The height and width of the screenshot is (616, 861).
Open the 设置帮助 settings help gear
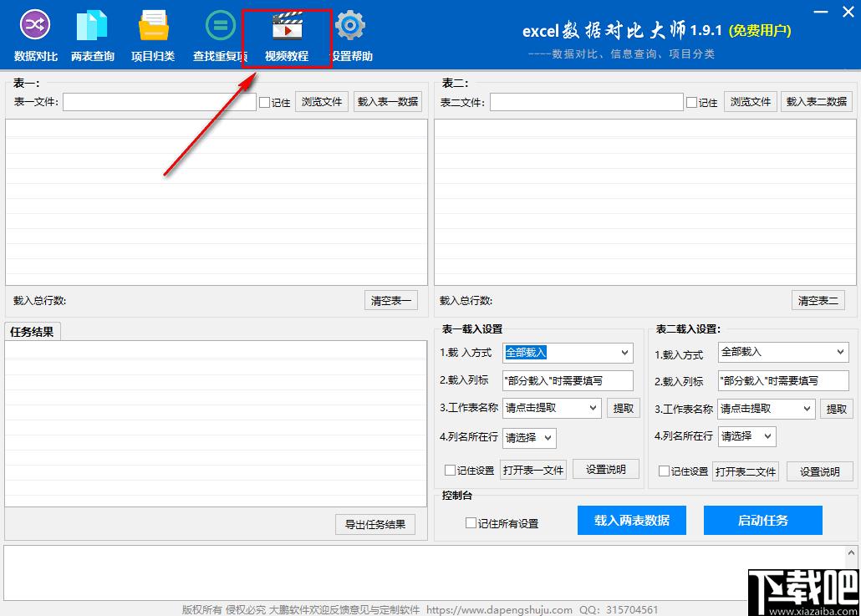[351, 36]
